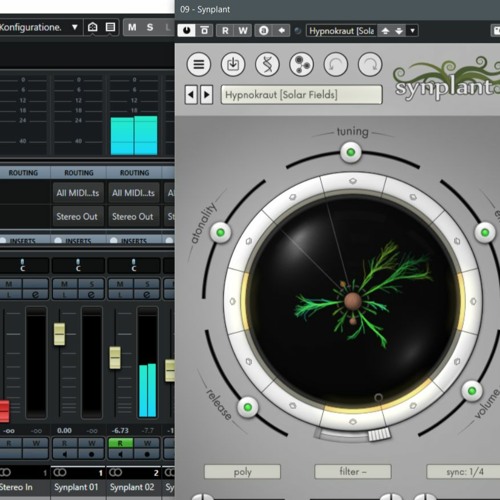The height and width of the screenshot is (500, 500).
Task: Deactivate all Solo states with S button
Action: click(150, 27)
